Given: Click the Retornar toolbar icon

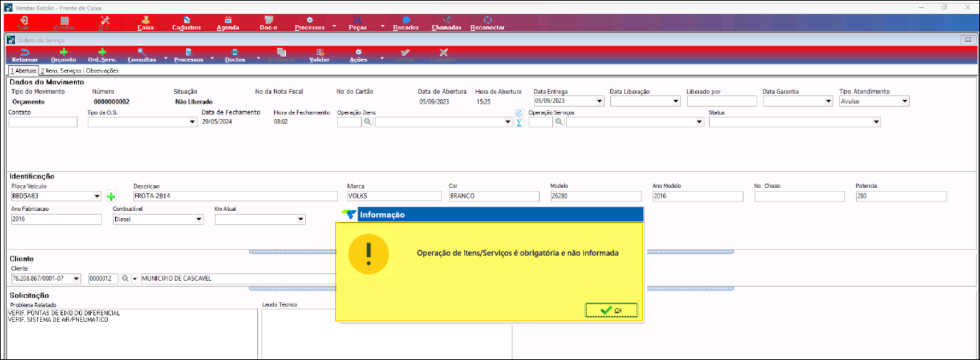Looking at the screenshot, I should tap(25, 55).
